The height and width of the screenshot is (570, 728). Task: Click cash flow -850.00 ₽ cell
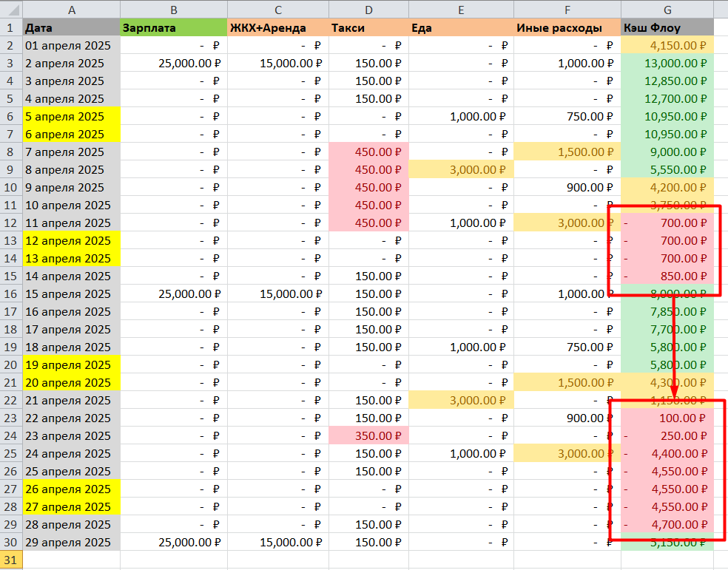(x=667, y=276)
